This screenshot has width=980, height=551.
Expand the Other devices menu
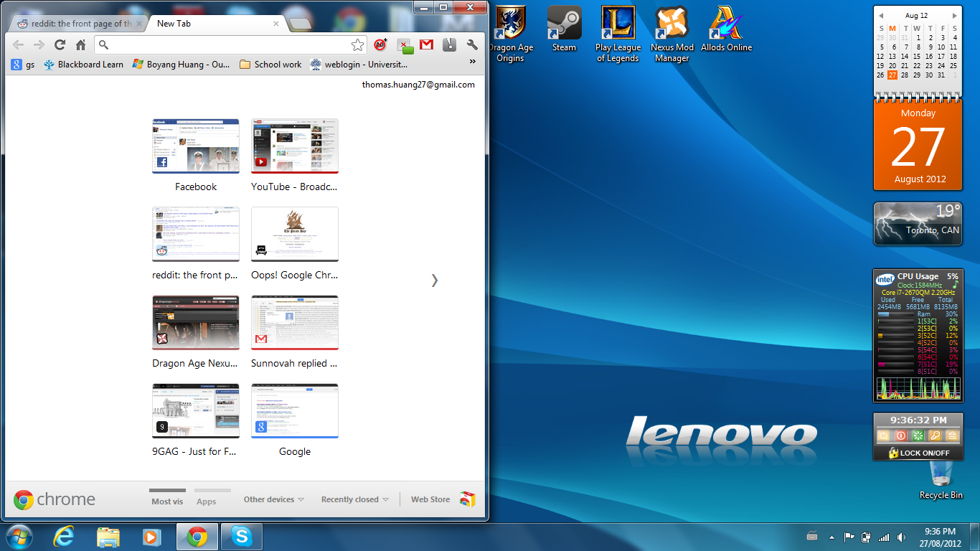(274, 499)
